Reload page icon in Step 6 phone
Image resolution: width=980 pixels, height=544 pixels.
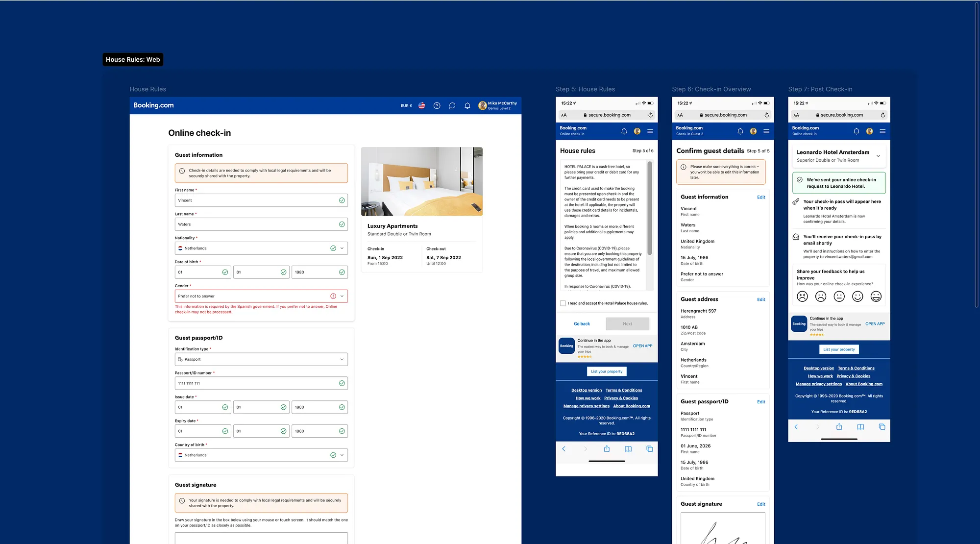(766, 115)
